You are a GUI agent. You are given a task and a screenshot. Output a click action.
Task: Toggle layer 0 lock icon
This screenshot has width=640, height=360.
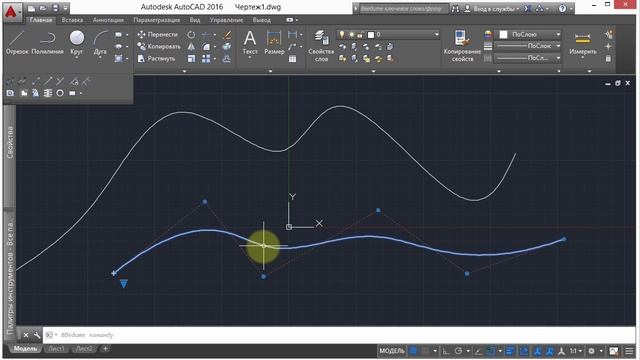tap(360, 35)
